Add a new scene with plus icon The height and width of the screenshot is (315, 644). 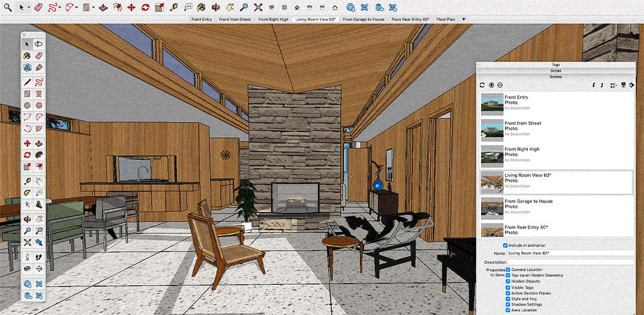[x=491, y=85]
